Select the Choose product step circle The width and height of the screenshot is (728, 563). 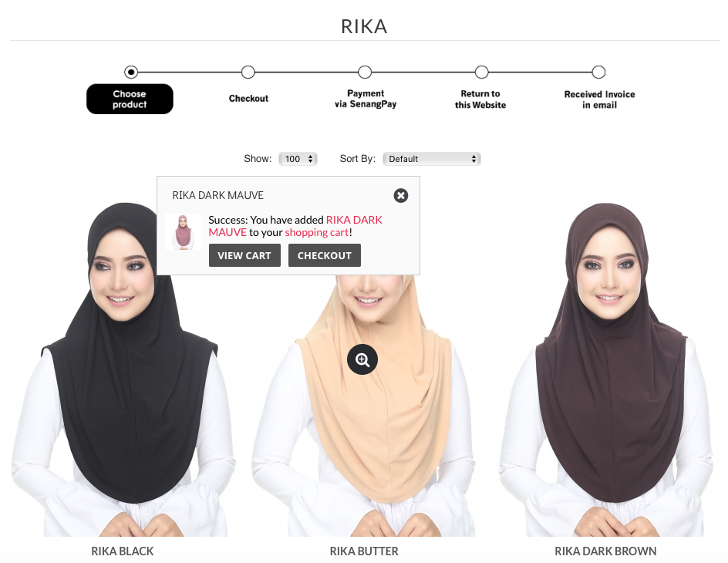click(x=131, y=72)
